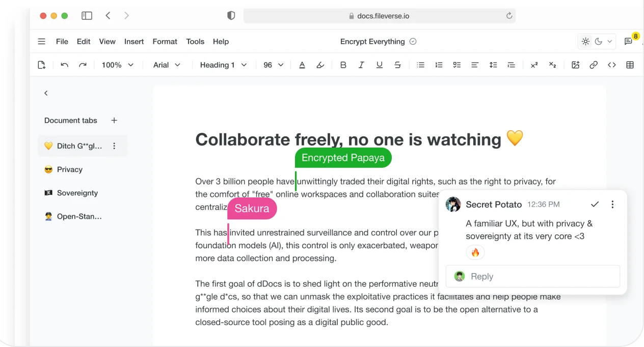Open the zoom level dropdown
This screenshot has height=347, width=644.
[117, 65]
